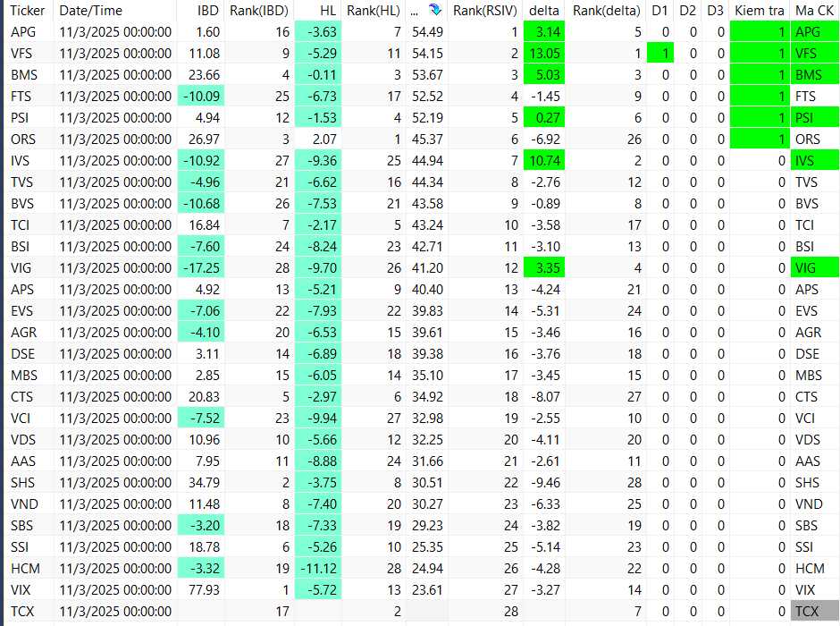The width and height of the screenshot is (840, 626).
Task: Click the green APG cell in Ma CK
Action: tap(815, 32)
